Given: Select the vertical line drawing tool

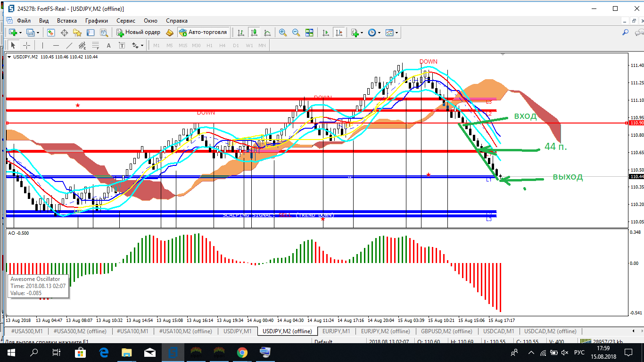Looking at the screenshot, I should click(x=43, y=45).
